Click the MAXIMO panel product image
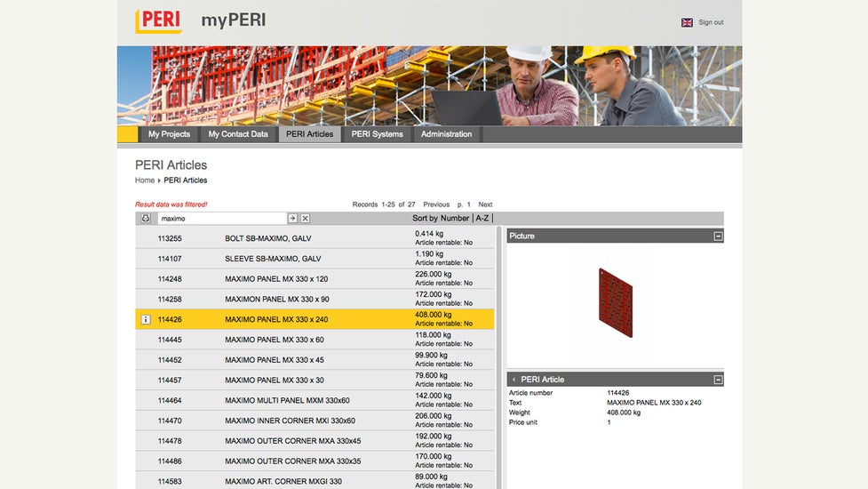This screenshot has height=489, width=868. tap(615, 302)
